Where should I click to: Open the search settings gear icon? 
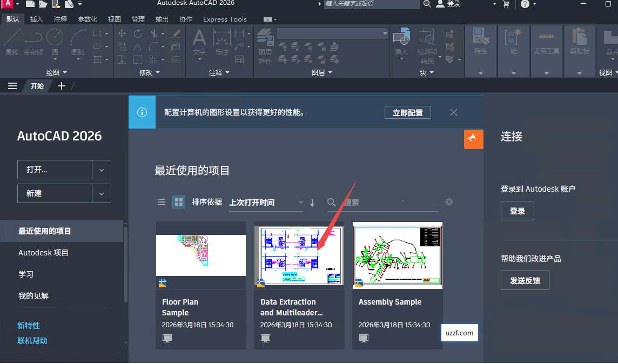pos(449,202)
